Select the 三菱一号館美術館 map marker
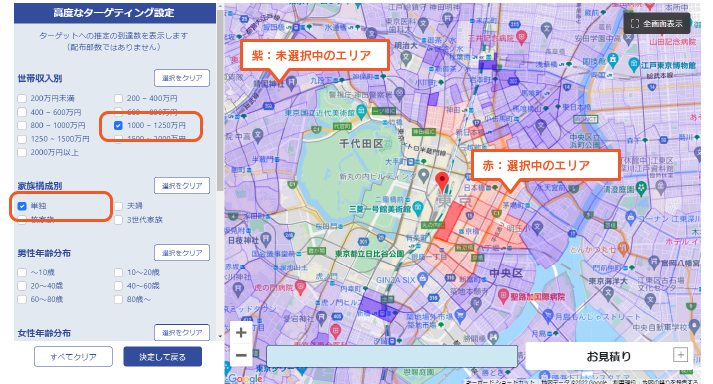 (417, 208)
